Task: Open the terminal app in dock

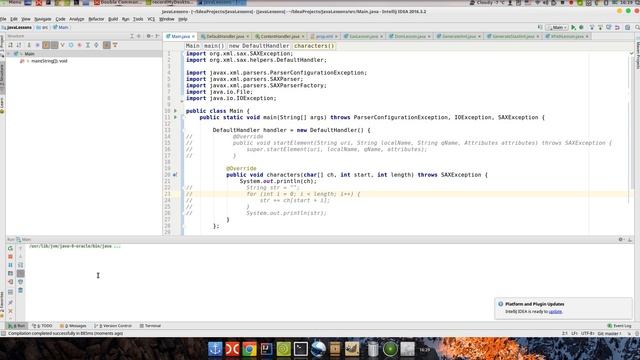Action: (300, 349)
